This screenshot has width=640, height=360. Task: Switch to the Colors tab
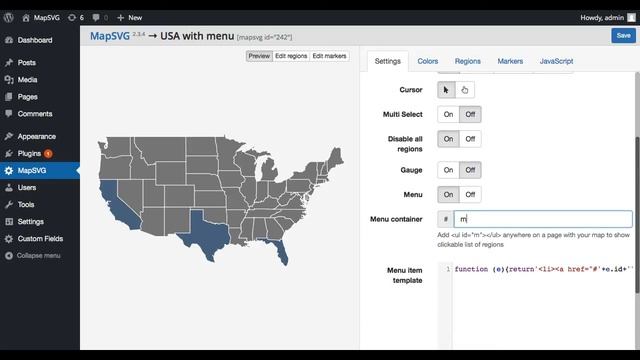(428, 61)
